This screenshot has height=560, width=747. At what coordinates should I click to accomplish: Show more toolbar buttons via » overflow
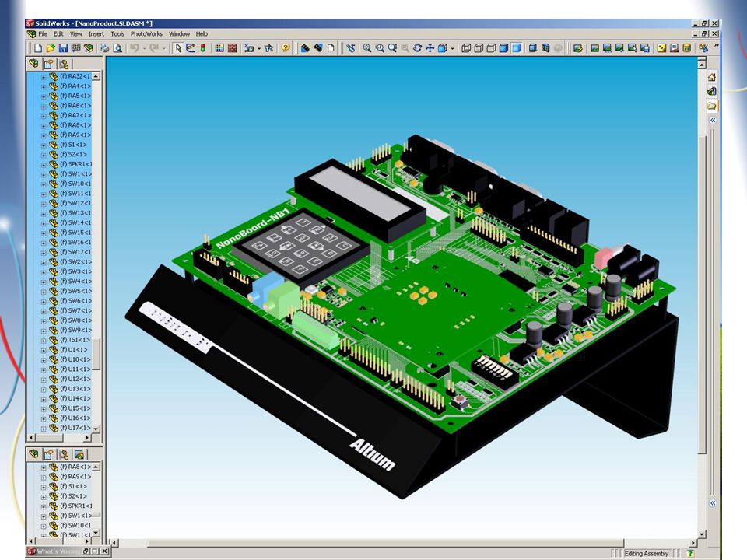(716, 46)
